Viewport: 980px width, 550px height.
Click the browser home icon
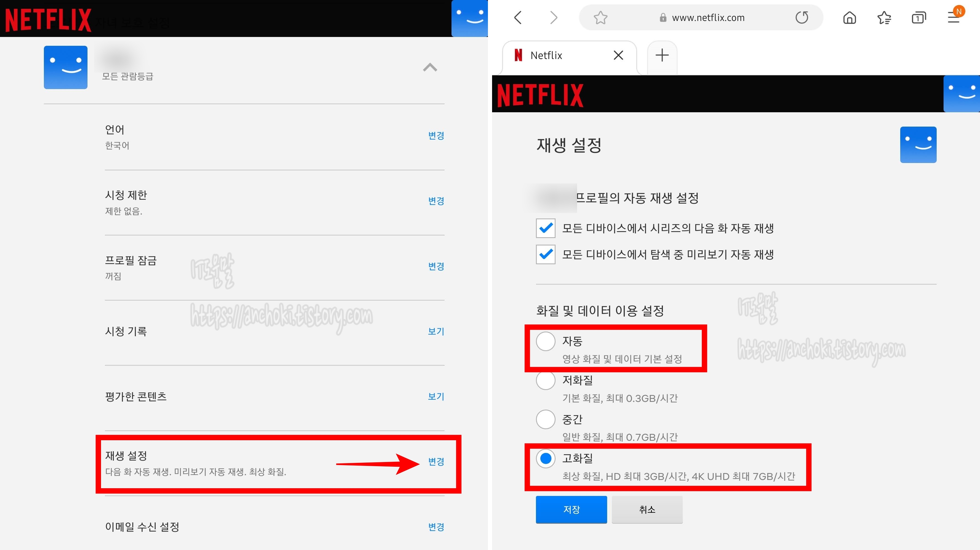849,17
